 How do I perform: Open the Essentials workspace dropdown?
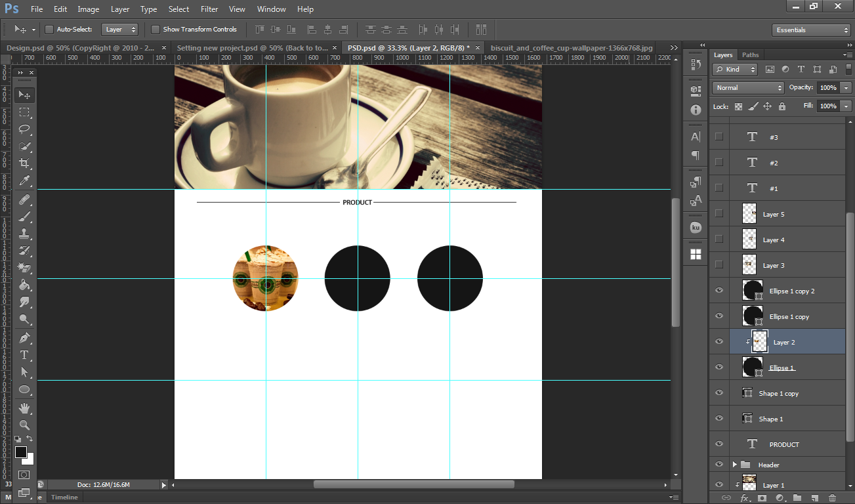coord(811,30)
